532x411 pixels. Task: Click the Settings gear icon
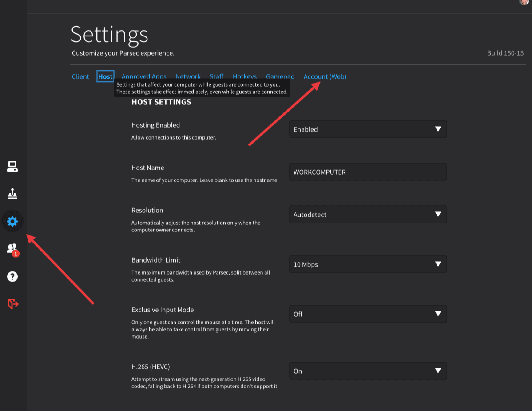pos(12,221)
